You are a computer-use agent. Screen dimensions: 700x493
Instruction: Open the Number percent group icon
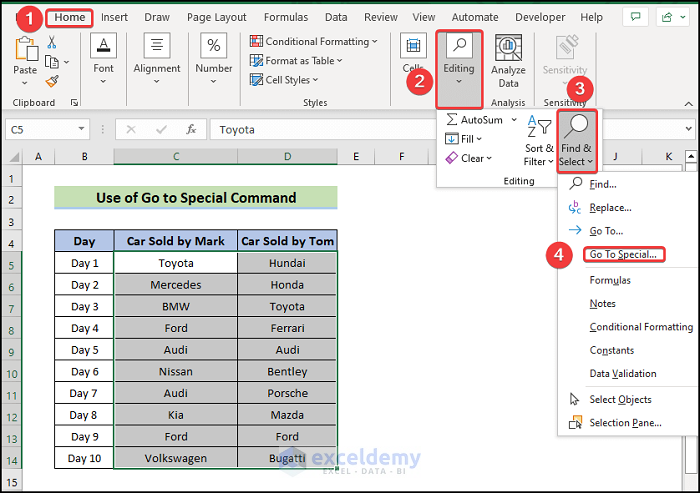click(213, 46)
